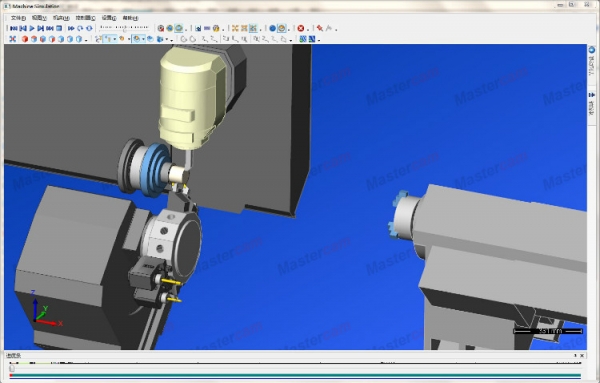Open the 帮助 menu
The image size is (600, 383).
tap(130, 18)
